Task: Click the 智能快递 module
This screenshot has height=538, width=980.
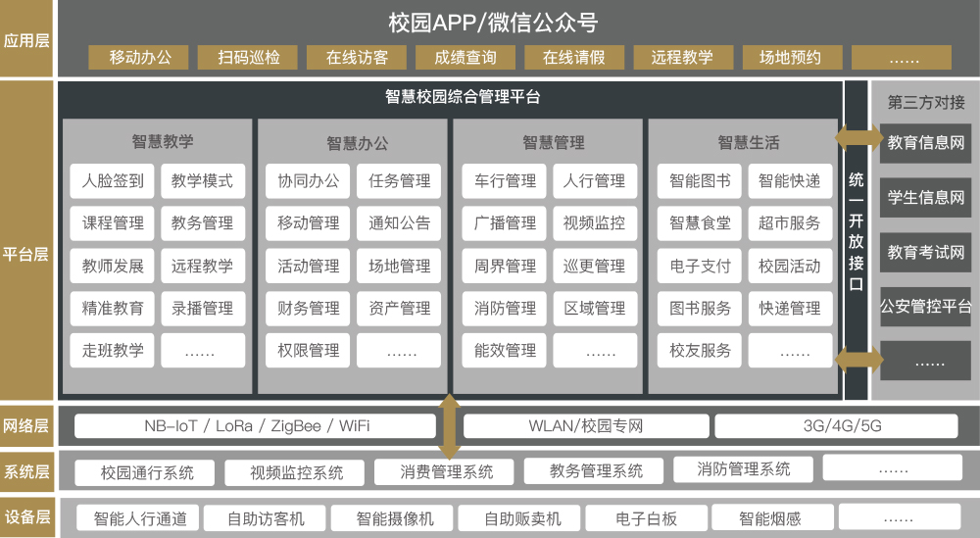Action: pyautogui.click(x=790, y=181)
